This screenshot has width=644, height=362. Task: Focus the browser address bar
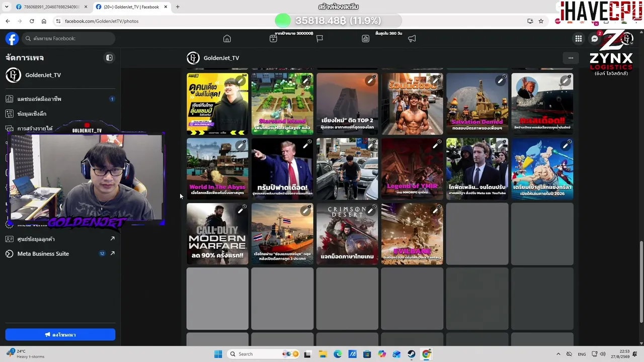pyautogui.click(x=292, y=21)
